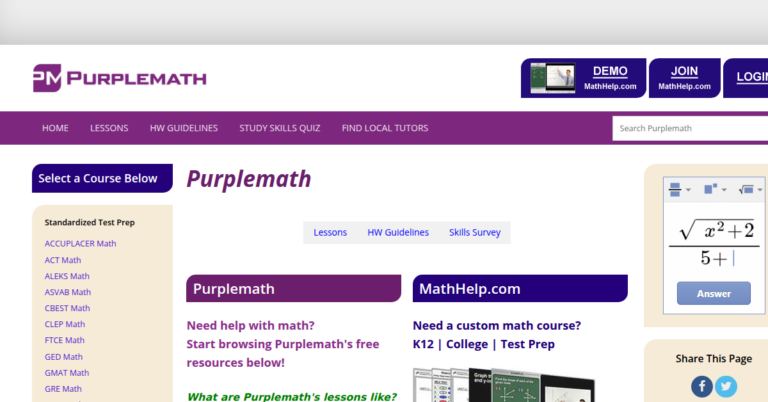
Task: Open the FTCE Math course link
Action: [x=64, y=340]
